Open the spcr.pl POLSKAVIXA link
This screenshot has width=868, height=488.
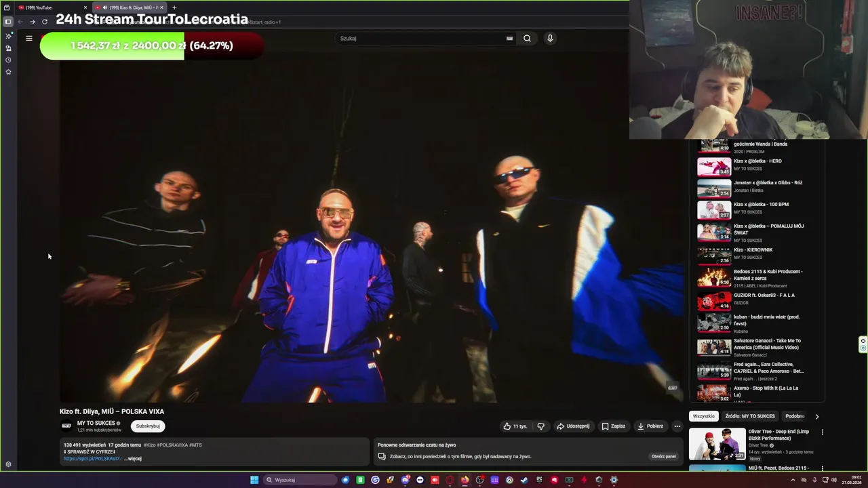[x=92, y=459]
